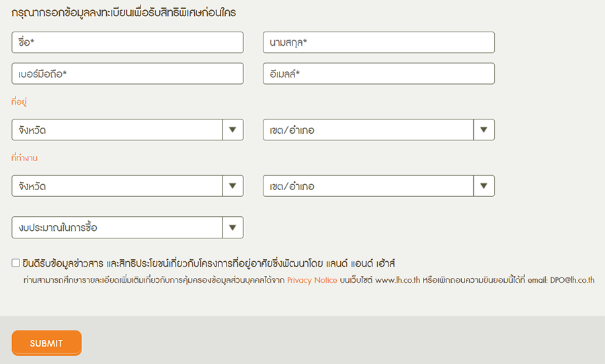Screen dimensions: 605x364
Task: Focus the นามสกุล last name input
Action: (x=378, y=42)
